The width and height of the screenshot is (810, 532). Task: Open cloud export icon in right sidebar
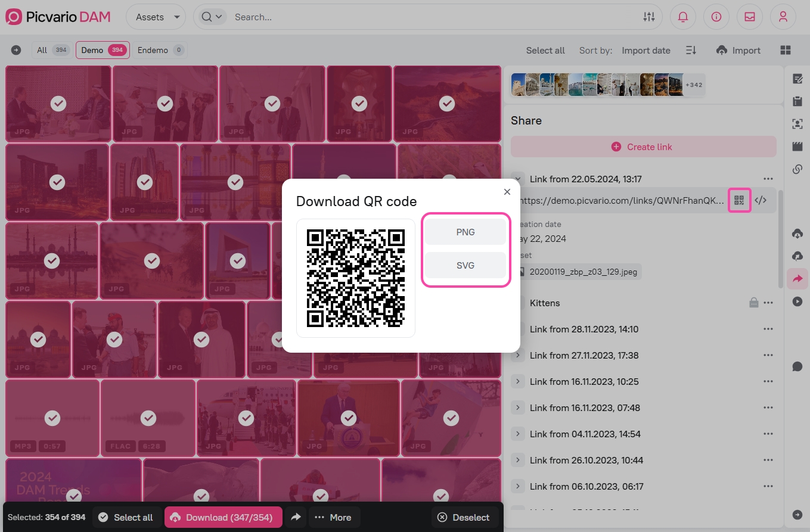(x=797, y=256)
